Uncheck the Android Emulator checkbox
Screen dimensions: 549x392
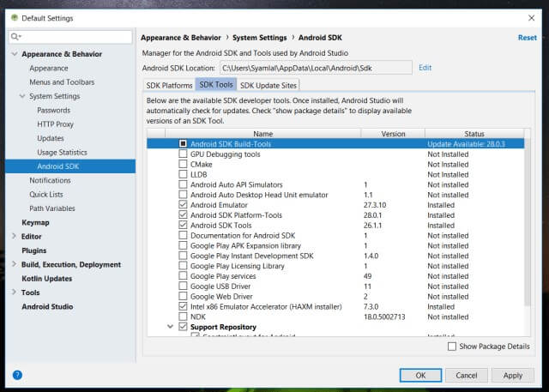pyautogui.click(x=183, y=205)
